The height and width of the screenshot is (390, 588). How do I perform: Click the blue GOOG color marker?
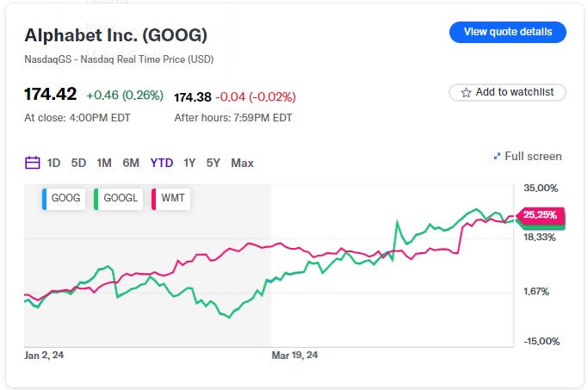click(44, 198)
